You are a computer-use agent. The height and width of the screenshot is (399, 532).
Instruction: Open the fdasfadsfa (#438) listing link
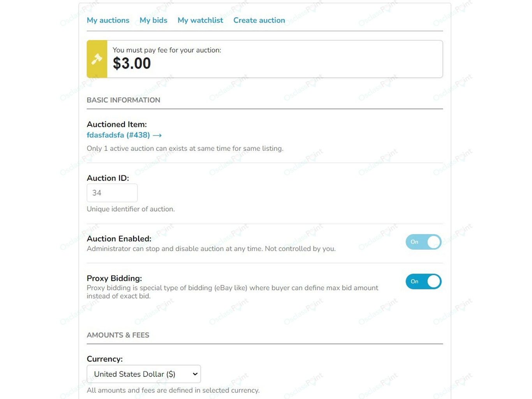(x=118, y=135)
